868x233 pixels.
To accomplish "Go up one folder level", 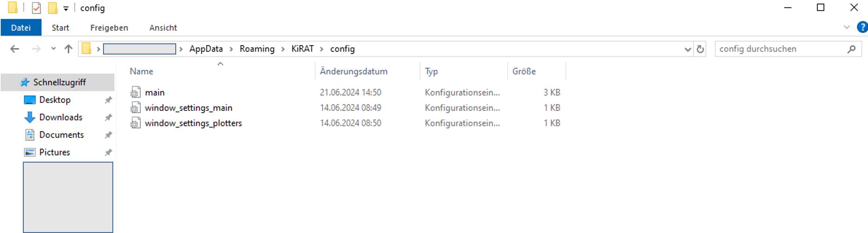I will (x=69, y=49).
